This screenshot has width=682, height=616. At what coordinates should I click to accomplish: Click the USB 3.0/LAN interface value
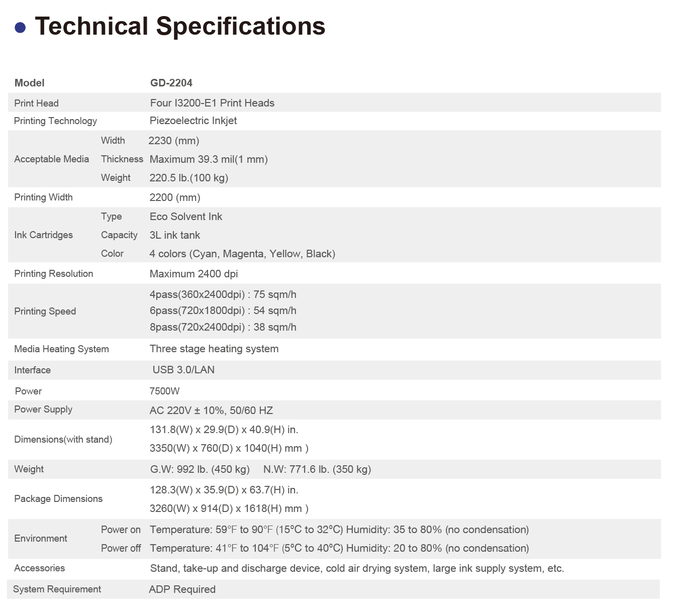(x=183, y=370)
